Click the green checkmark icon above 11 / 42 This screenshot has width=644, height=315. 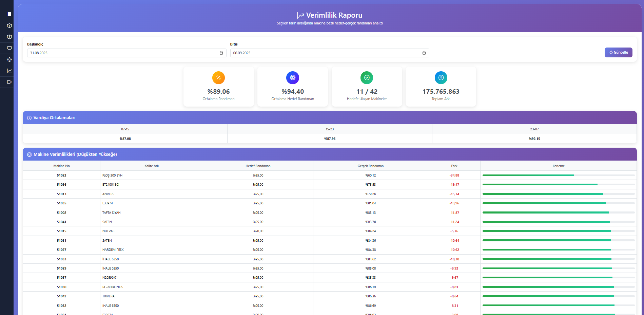click(367, 78)
